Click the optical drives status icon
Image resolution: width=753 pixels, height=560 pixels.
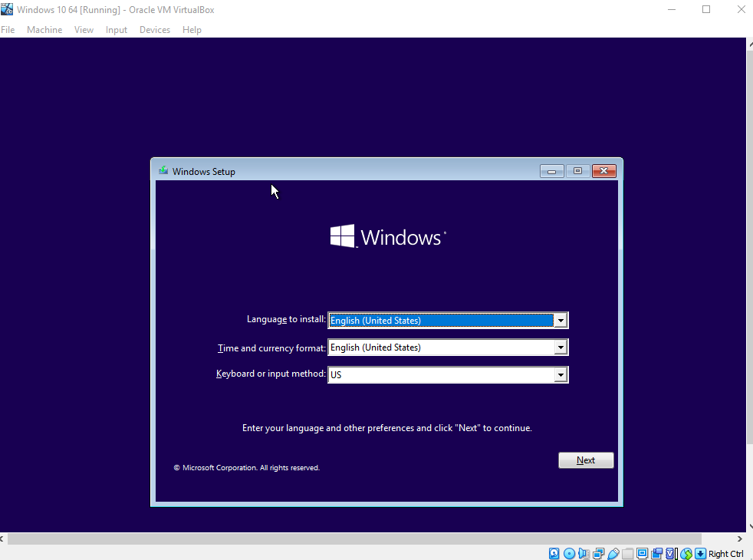pyautogui.click(x=570, y=553)
